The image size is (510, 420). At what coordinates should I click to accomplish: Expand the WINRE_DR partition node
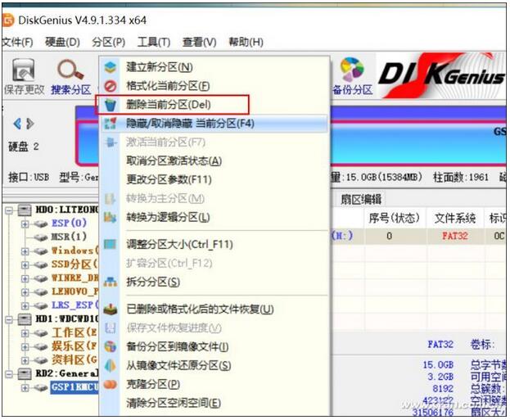(x=25, y=279)
